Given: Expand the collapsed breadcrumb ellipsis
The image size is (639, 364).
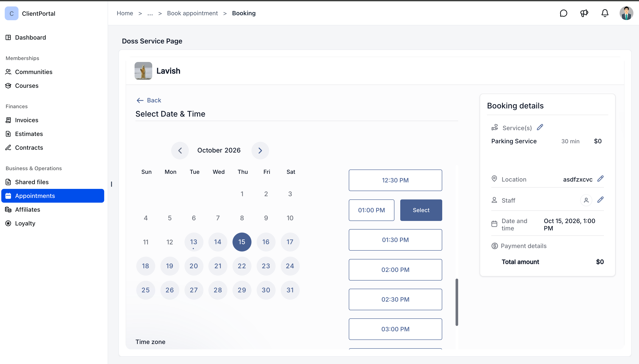Looking at the screenshot, I should pos(150,13).
